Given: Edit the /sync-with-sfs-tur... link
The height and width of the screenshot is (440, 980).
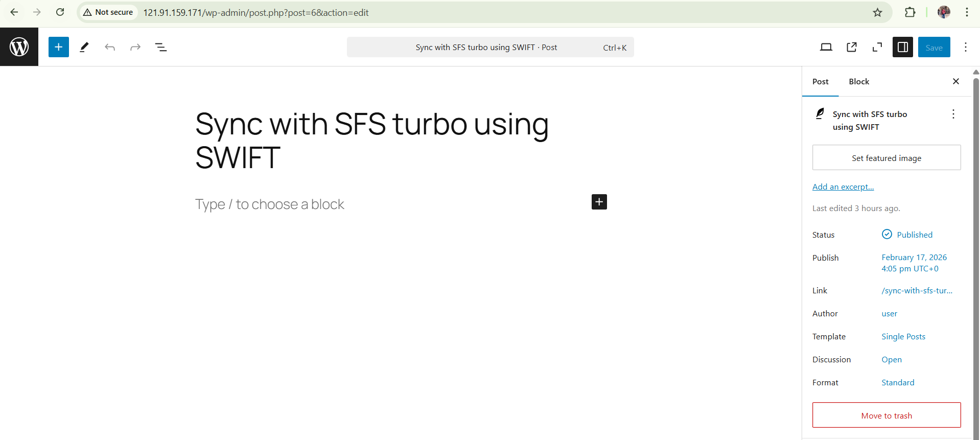Looking at the screenshot, I should click(x=917, y=290).
